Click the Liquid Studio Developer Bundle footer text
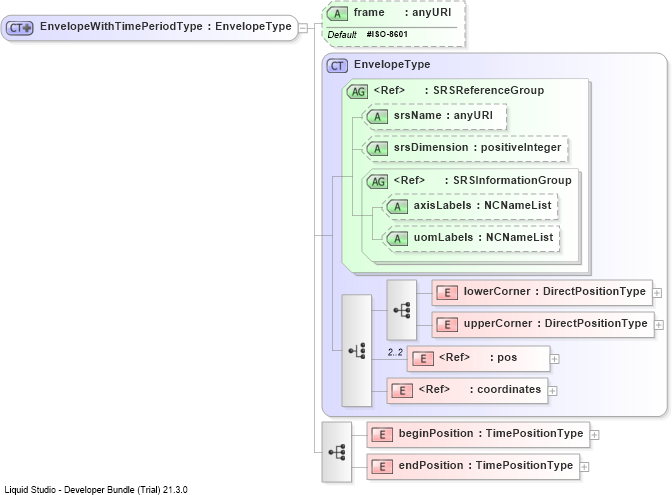This screenshot has width=672, height=495. 96,489
